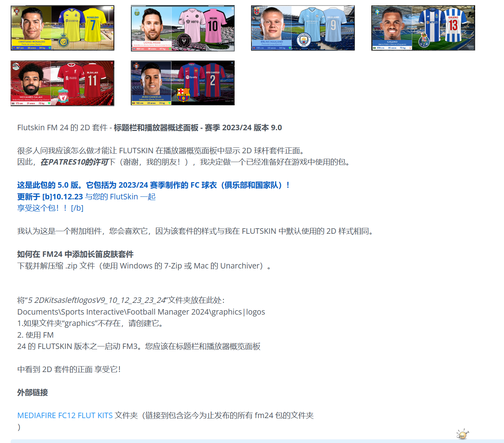Open the Galeno Porto kit preview thumbnail
The height and width of the screenshot is (443, 504).
coord(423,28)
